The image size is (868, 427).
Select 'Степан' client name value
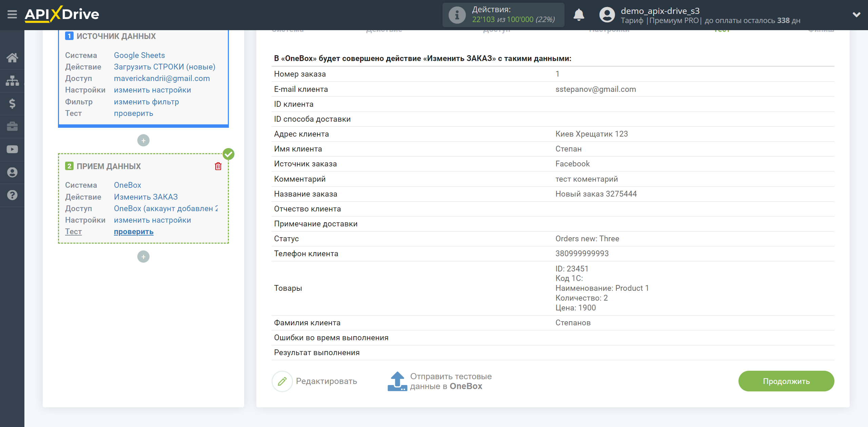(x=568, y=149)
